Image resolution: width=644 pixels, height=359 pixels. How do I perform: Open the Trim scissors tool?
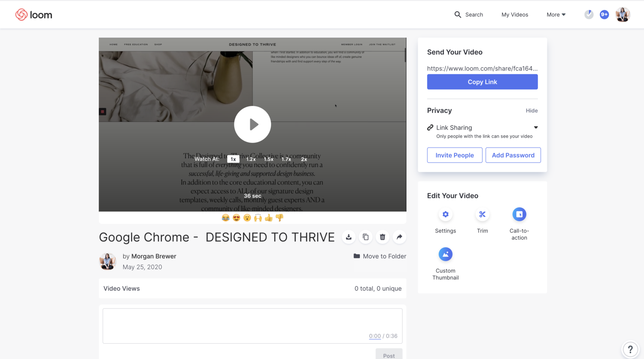(482, 214)
